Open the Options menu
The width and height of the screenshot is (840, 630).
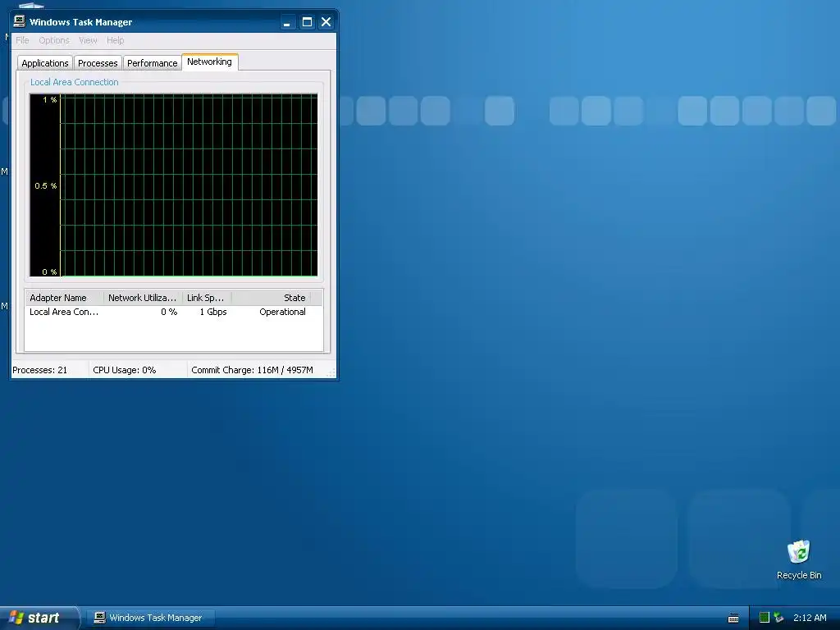point(54,41)
